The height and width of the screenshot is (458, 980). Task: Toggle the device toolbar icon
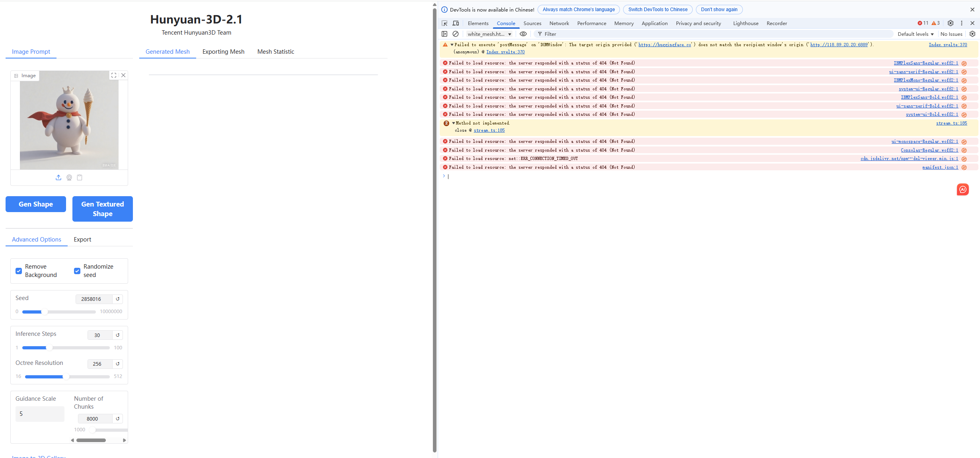tap(456, 23)
